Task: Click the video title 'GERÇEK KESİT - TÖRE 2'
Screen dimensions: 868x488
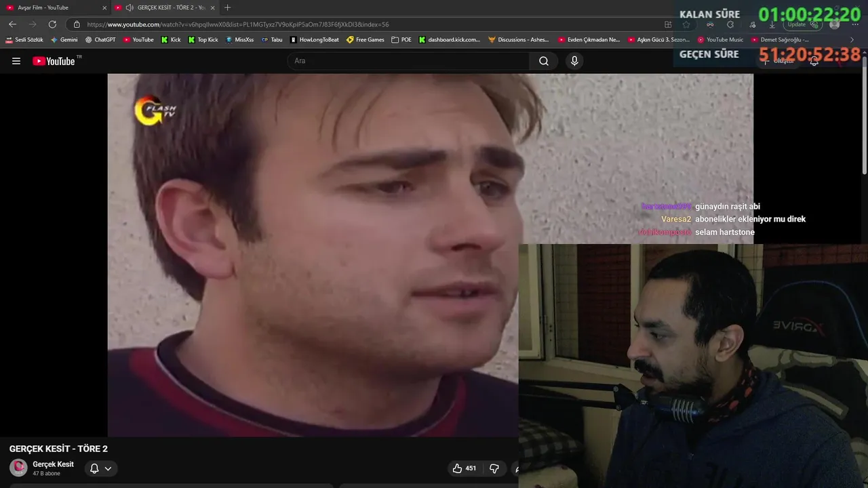Action: coord(58,449)
